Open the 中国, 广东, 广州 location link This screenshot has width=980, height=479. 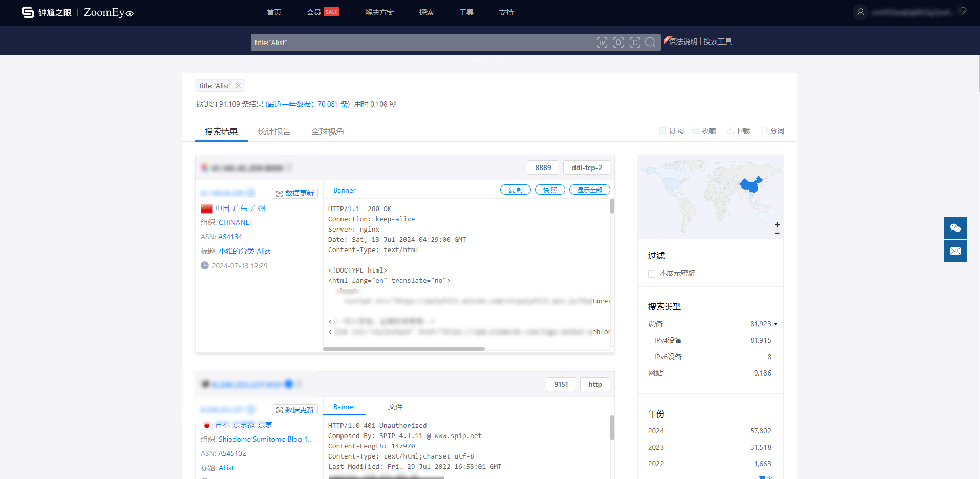240,208
